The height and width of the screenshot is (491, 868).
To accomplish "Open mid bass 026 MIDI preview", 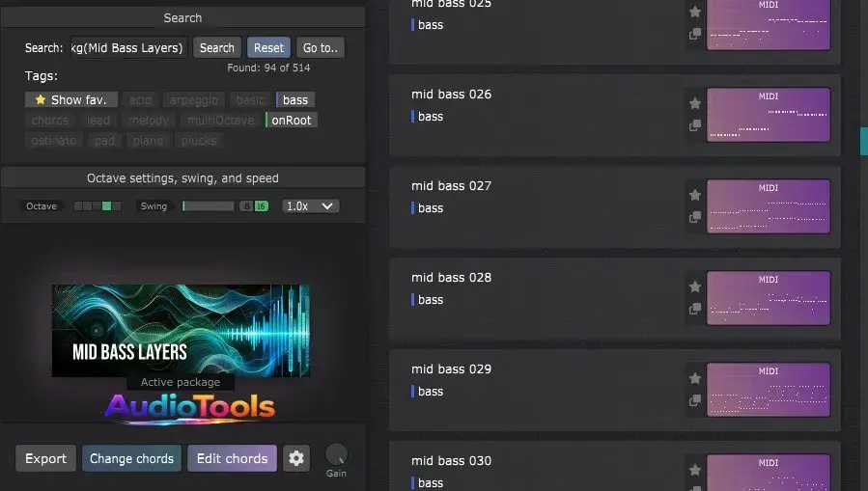I will [x=769, y=115].
